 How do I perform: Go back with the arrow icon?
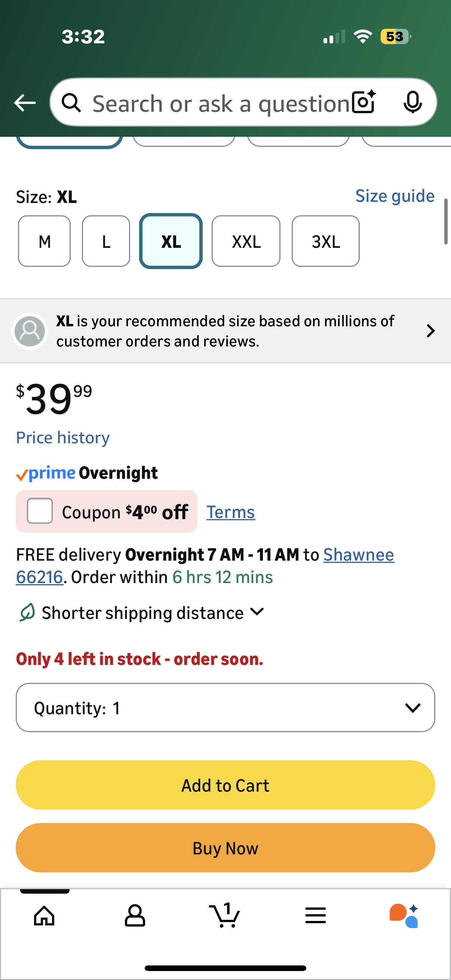click(24, 102)
